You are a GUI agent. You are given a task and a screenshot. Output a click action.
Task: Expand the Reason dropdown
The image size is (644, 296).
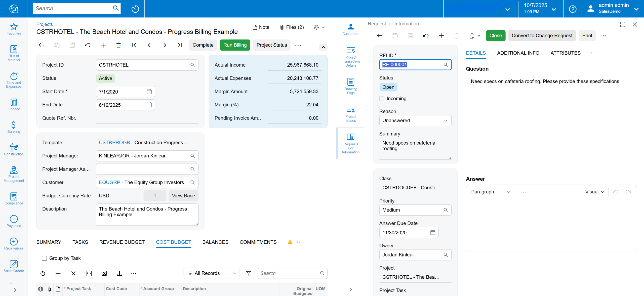(415, 121)
